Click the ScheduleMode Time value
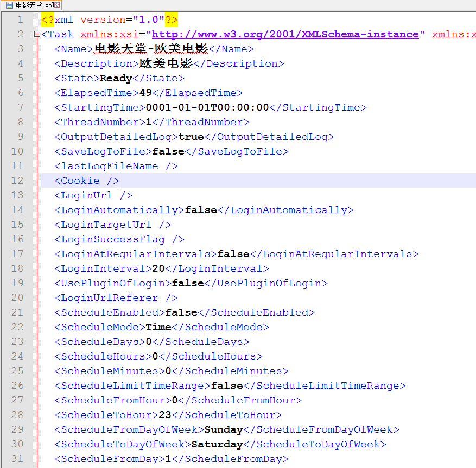 pos(158,327)
